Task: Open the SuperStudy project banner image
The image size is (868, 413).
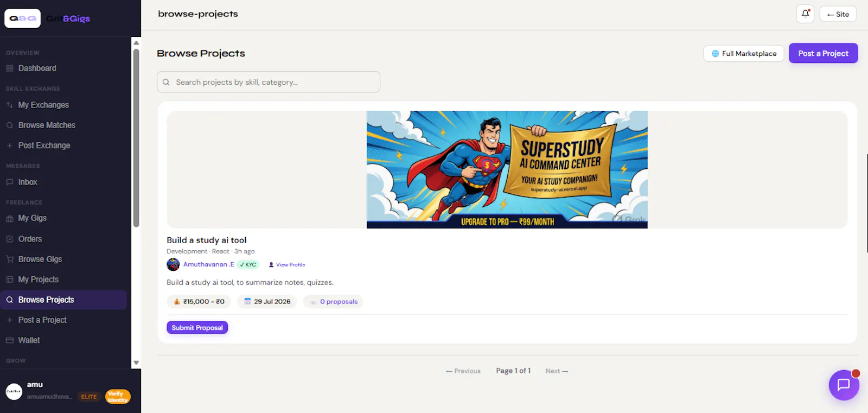Action: (507, 170)
